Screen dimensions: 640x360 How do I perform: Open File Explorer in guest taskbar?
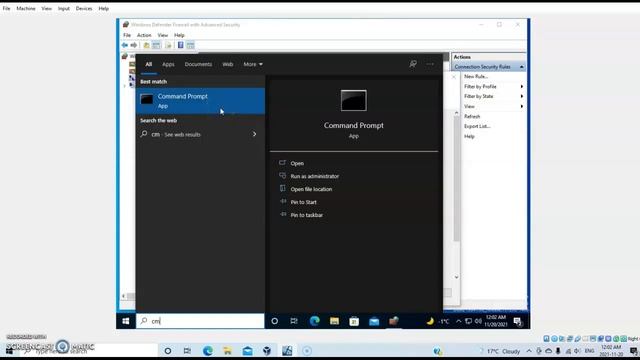[x=334, y=321]
